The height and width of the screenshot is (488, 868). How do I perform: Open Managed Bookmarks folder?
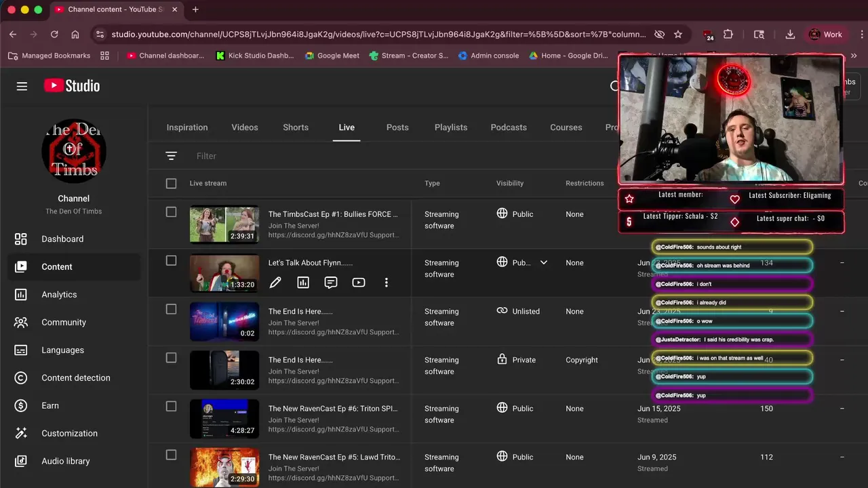(49, 56)
